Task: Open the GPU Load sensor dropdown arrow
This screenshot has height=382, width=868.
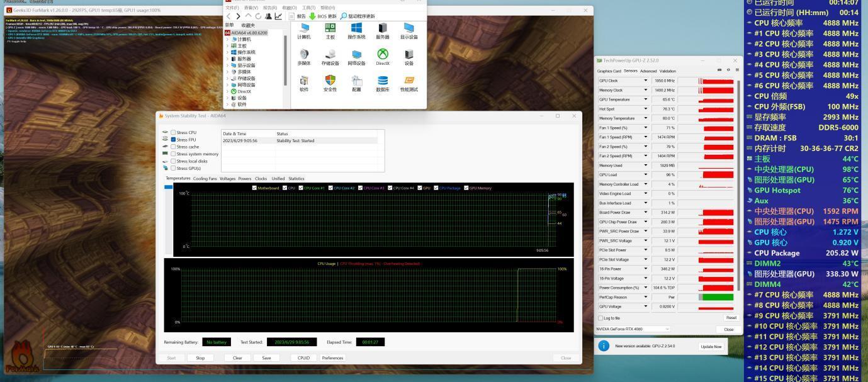Action: [x=645, y=175]
